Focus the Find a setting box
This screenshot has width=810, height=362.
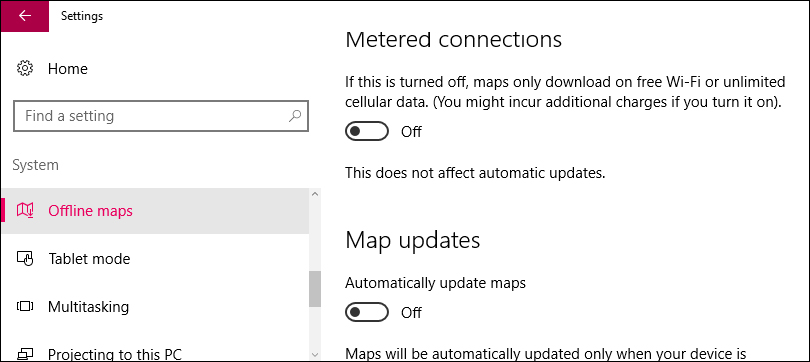point(161,116)
